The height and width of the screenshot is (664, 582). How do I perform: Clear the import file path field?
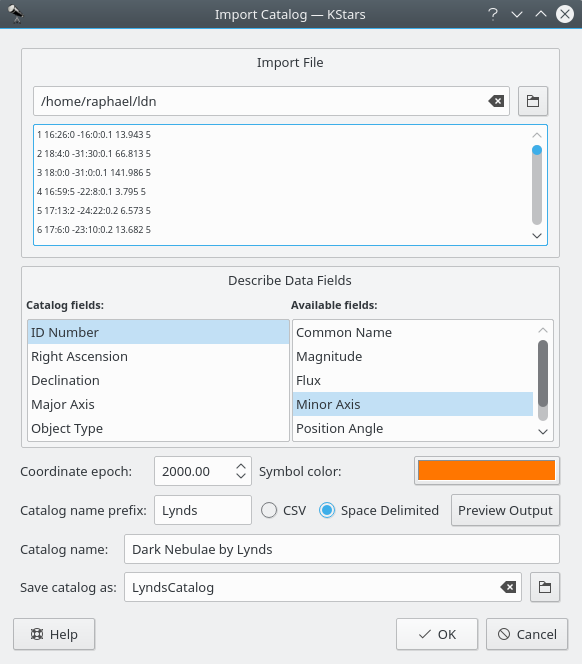pyautogui.click(x=496, y=101)
